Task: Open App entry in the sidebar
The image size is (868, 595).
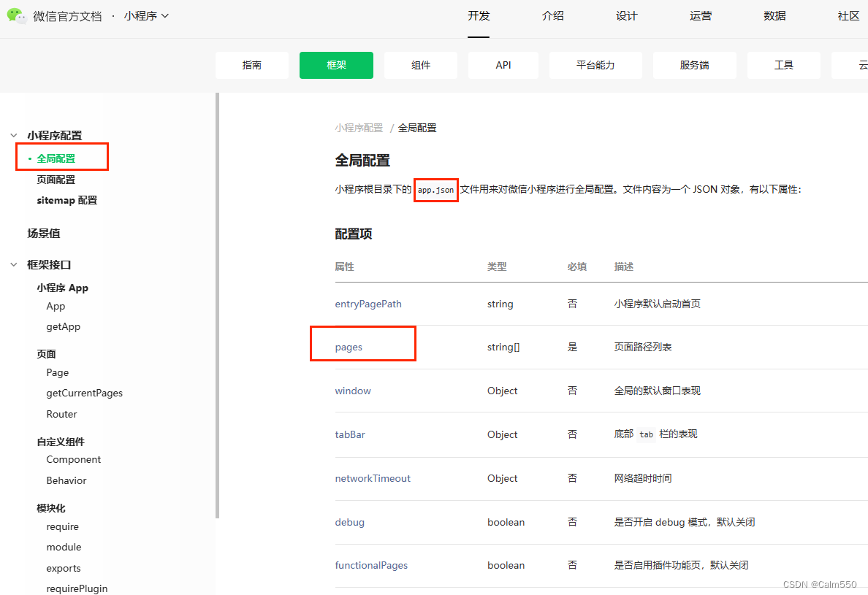Action: click(x=56, y=307)
